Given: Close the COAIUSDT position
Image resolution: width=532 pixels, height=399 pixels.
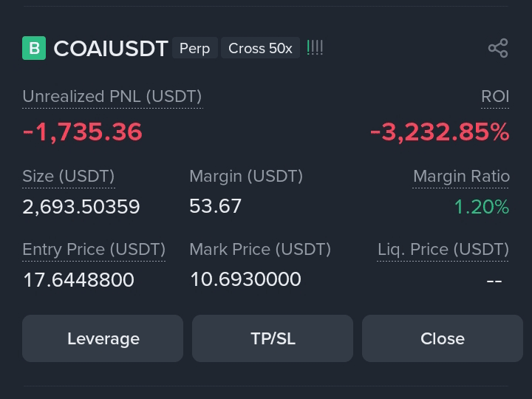Looking at the screenshot, I should (x=443, y=338).
